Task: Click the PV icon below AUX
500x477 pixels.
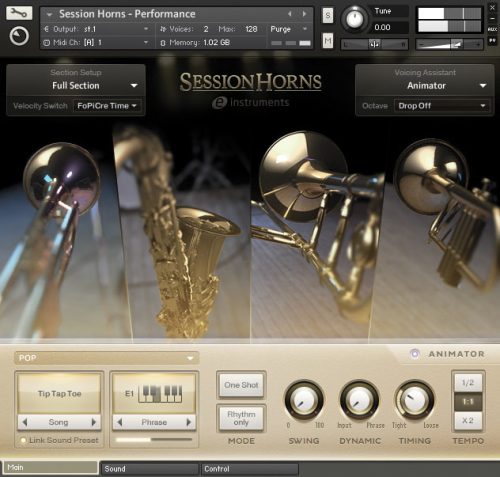Action: [x=492, y=40]
